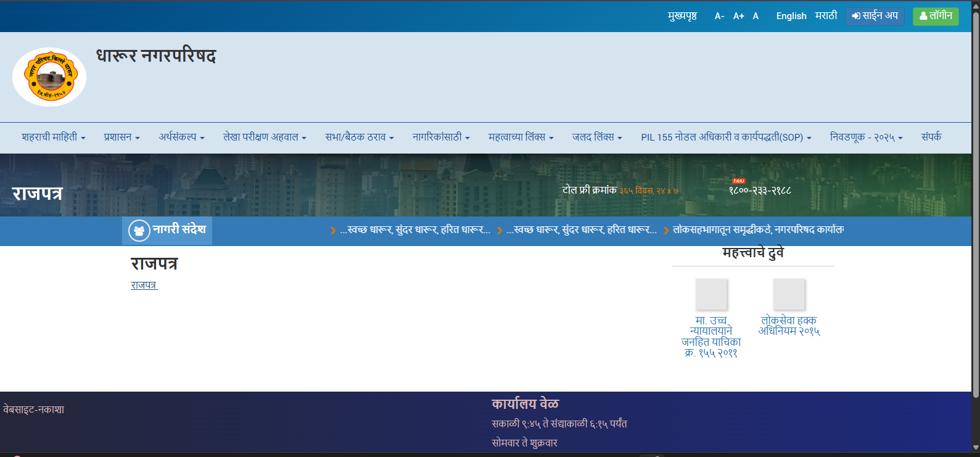Screen dimensions: 980x457
Task: Open the High Court PIL thumbnail image
Action: (x=711, y=294)
